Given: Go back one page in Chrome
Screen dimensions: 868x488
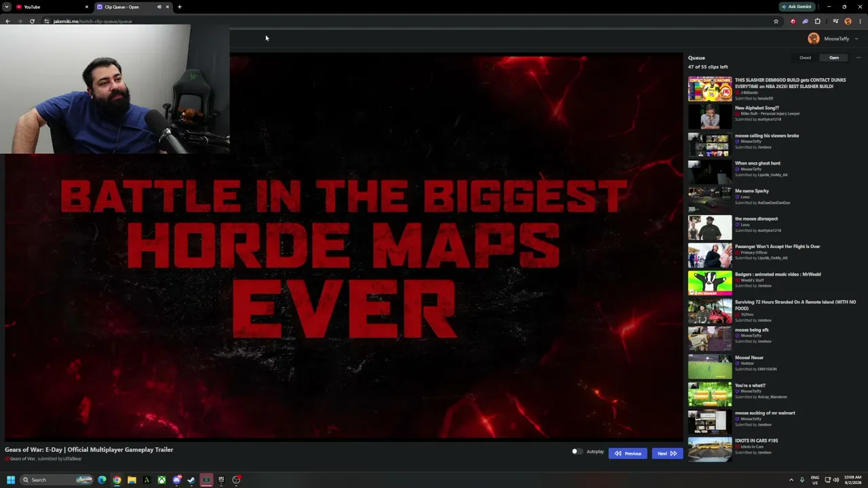Looking at the screenshot, I should click(7, 21).
